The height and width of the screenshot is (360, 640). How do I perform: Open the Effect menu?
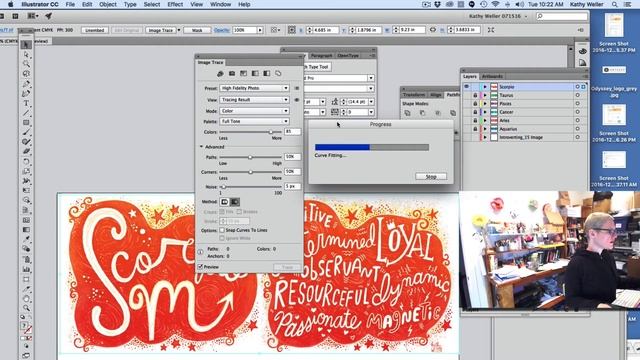pos(175,4)
